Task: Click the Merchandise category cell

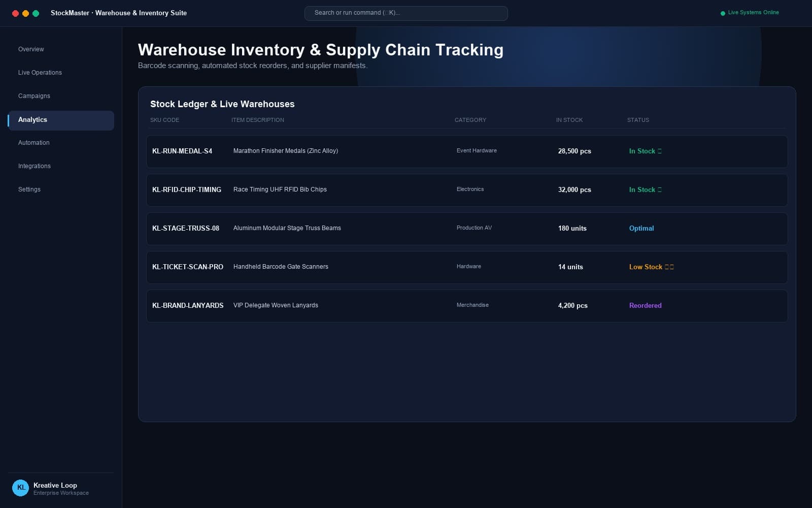Action: (x=472, y=305)
